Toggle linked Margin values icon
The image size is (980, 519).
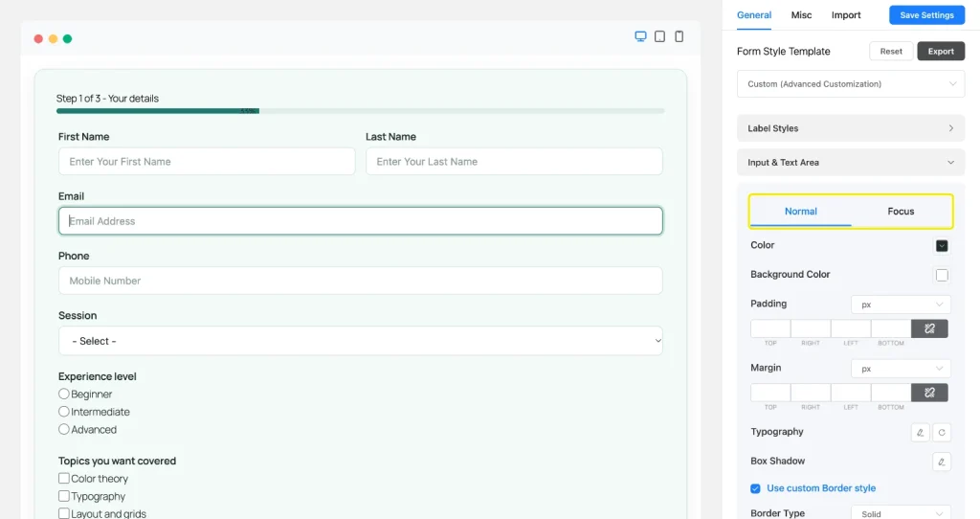click(x=929, y=393)
